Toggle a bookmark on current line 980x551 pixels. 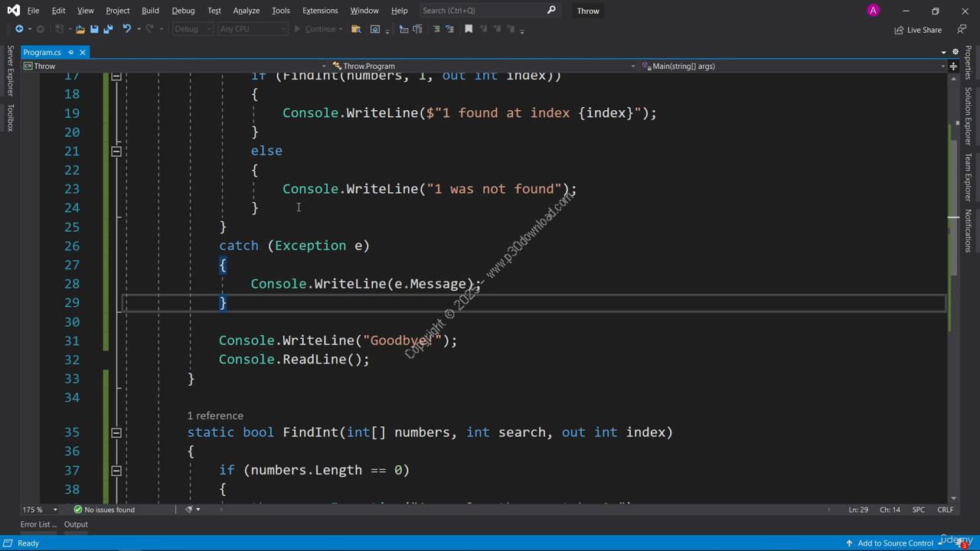click(469, 29)
